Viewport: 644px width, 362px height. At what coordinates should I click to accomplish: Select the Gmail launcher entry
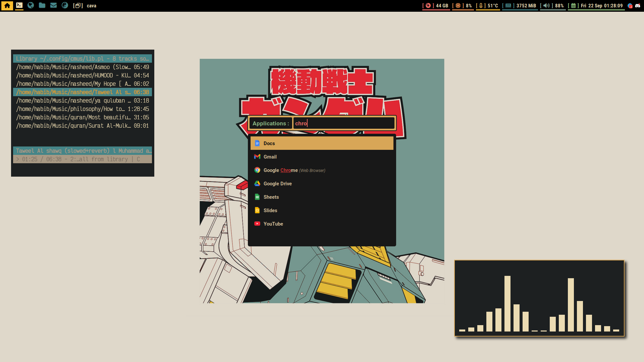322,157
